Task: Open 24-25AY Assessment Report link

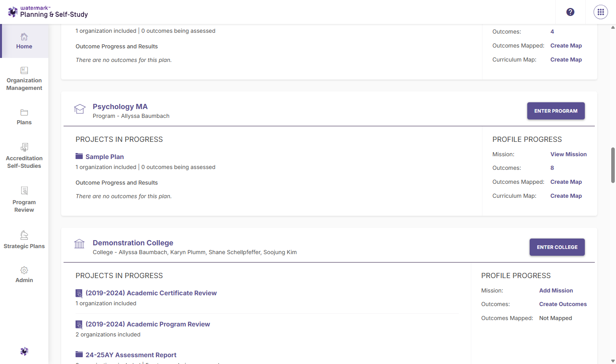Action: [x=131, y=355]
